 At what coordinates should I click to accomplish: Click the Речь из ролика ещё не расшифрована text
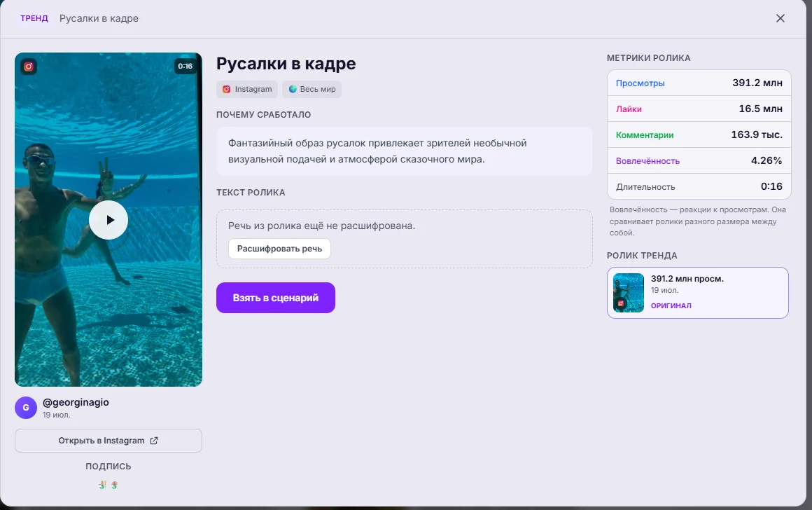coord(321,226)
